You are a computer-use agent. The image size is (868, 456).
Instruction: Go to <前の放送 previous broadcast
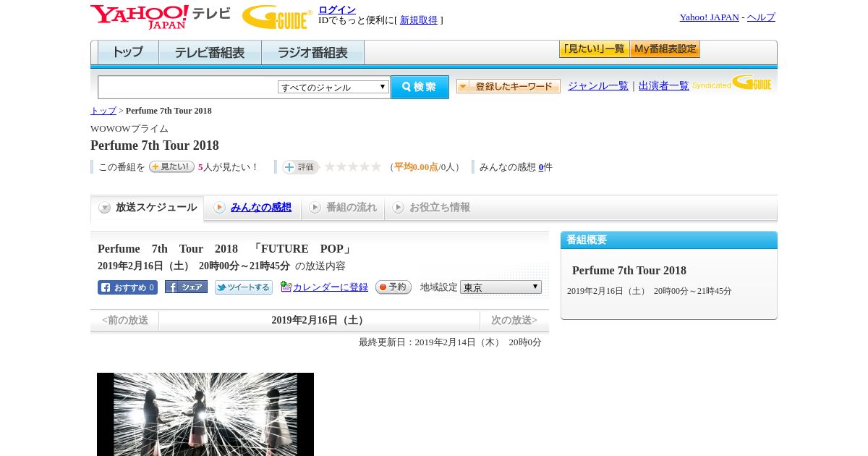[x=125, y=320]
